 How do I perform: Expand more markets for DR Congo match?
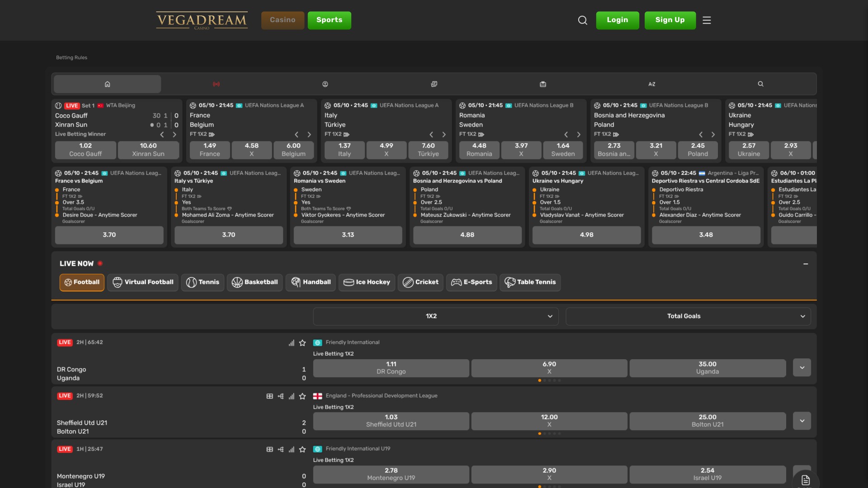point(802,368)
